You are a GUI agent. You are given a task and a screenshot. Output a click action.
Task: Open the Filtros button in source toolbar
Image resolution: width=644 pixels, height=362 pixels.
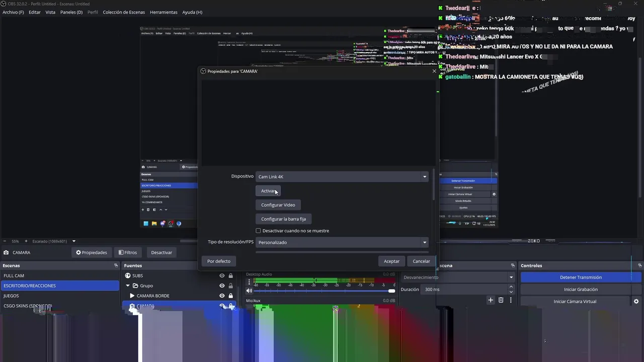point(127,252)
